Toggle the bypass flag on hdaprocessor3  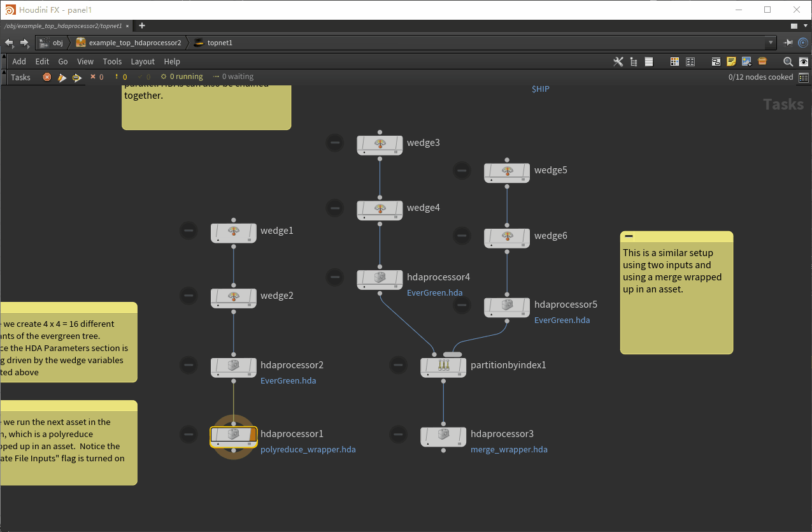point(398,434)
